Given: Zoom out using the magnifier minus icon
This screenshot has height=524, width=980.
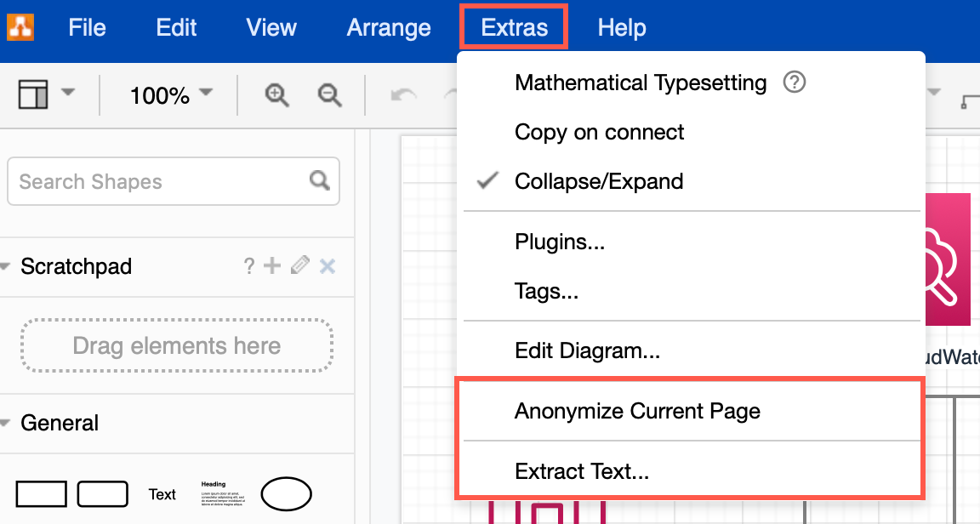Looking at the screenshot, I should (330, 94).
